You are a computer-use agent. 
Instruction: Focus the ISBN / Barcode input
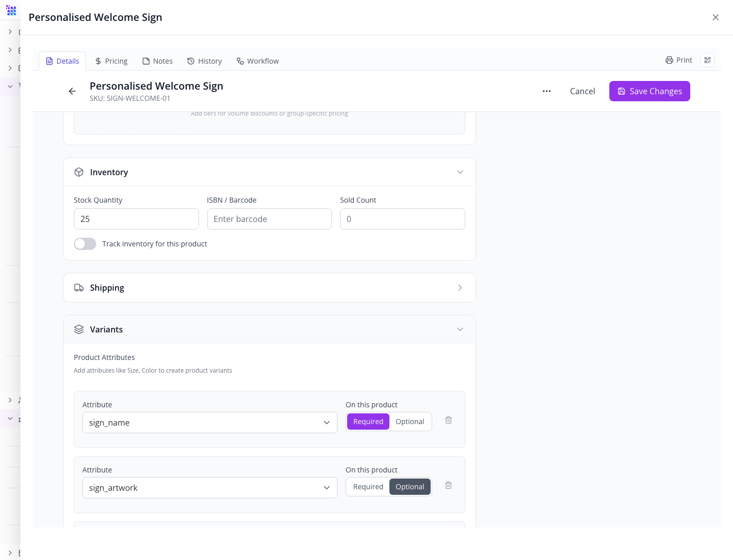pyautogui.click(x=269, y=219)
